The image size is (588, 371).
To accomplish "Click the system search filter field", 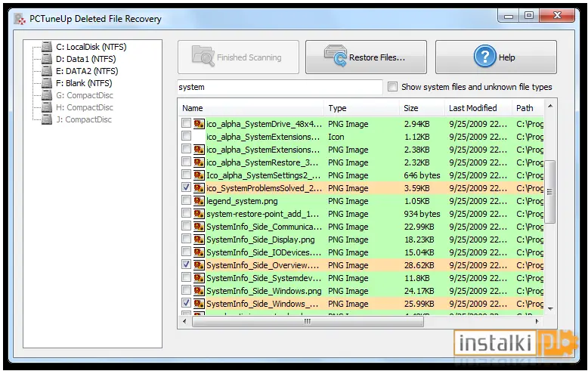I will 280,87.
